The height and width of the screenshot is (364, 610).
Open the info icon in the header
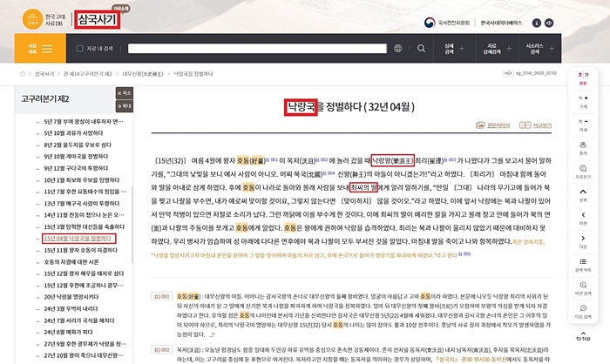(x=537, y=23)
